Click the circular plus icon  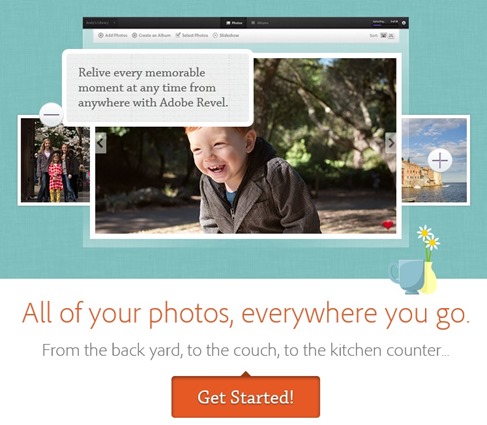coord(440,161)
